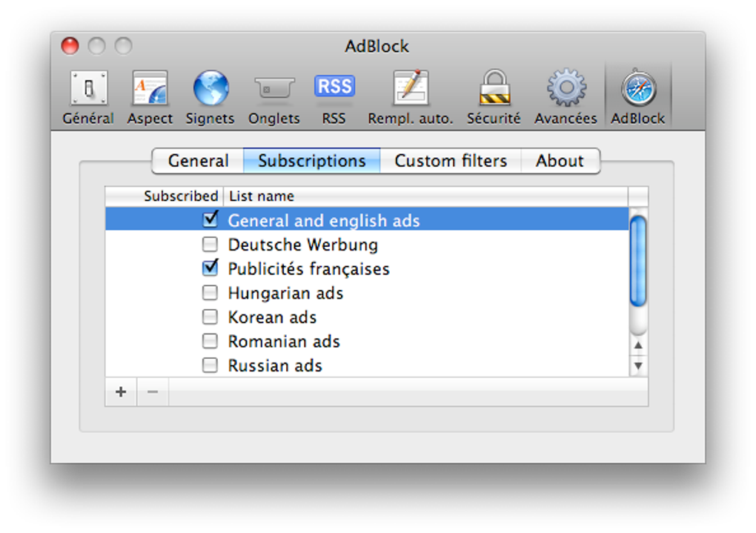
Task: Open the Général preferences pane
Action: pyautogui.click(x=88, y=98)
